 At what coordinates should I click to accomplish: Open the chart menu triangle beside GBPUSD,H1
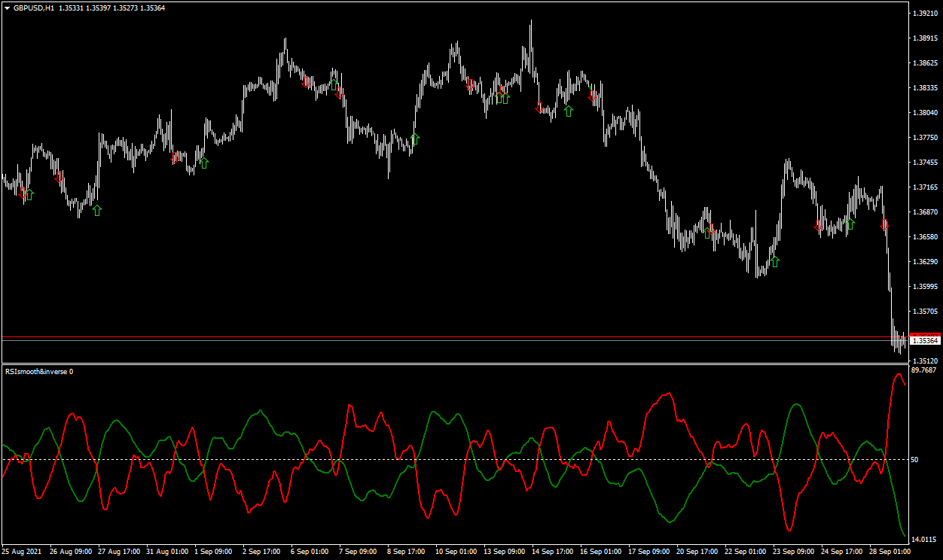[x=7, y=8]
